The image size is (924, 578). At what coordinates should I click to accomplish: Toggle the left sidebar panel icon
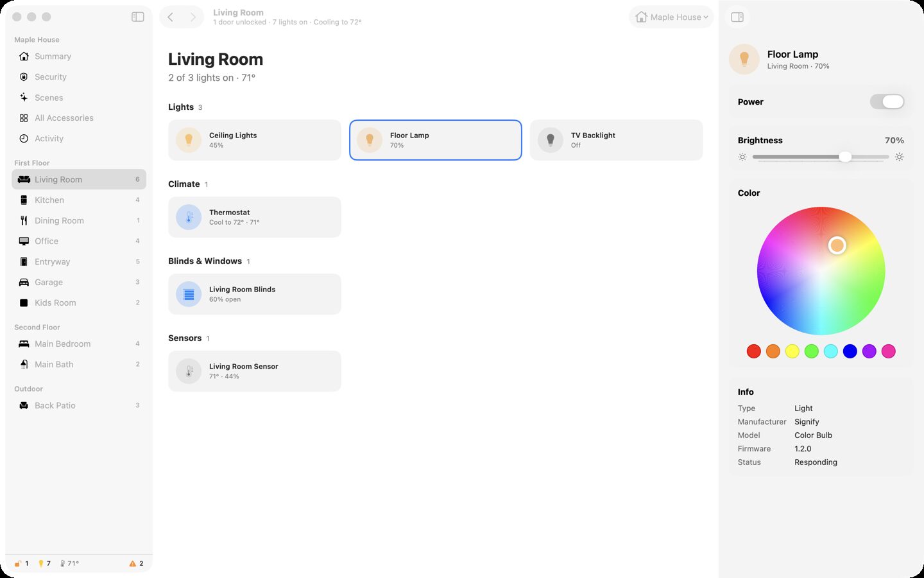tap(137, 17)
